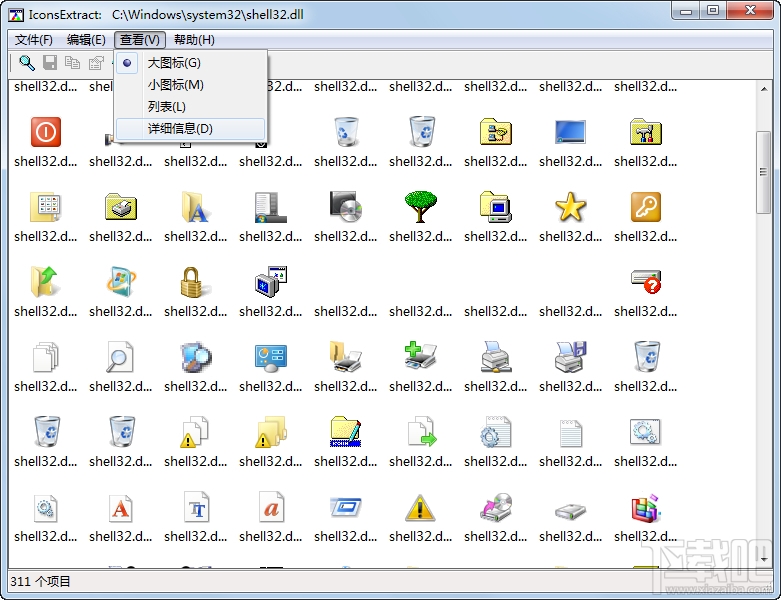The width and height of the screenshot is (781, 600).
Task: Select the orange key icon
Action: click(646, 207)
